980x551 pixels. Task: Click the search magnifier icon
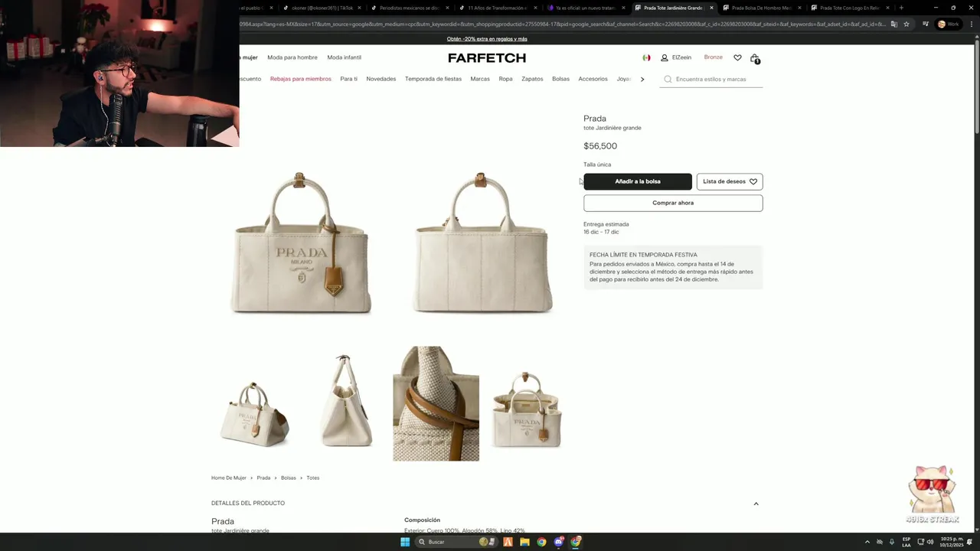click(668, 79)
